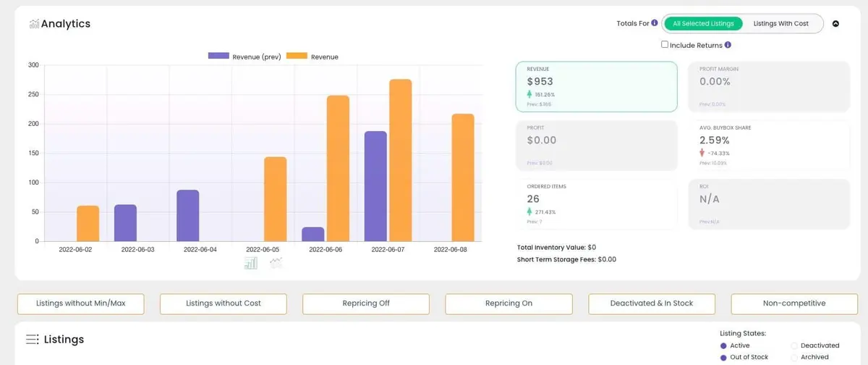Click the -74.33% buybox change value
The image size is (868, 365).
pos(719,154)
